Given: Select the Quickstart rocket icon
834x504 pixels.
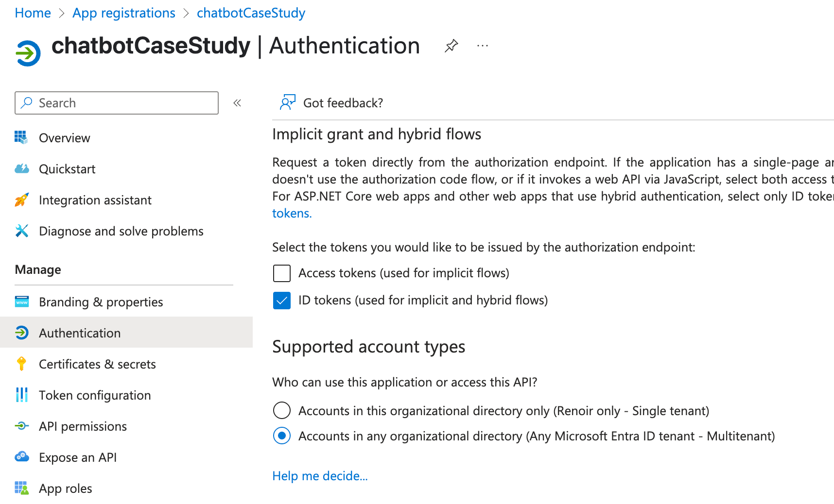Looking at the screenshot, I should 21,168.
